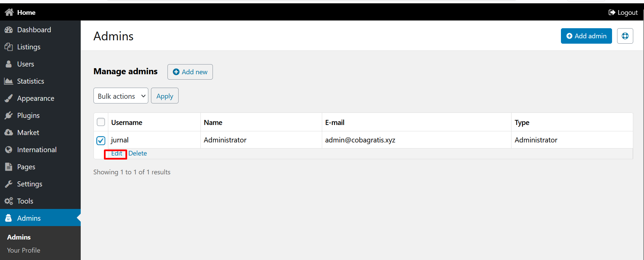Image resolution: width=644 pixels, height=260 pixels.
Task: Log out using the Logout link
Action: coord(623,12)
